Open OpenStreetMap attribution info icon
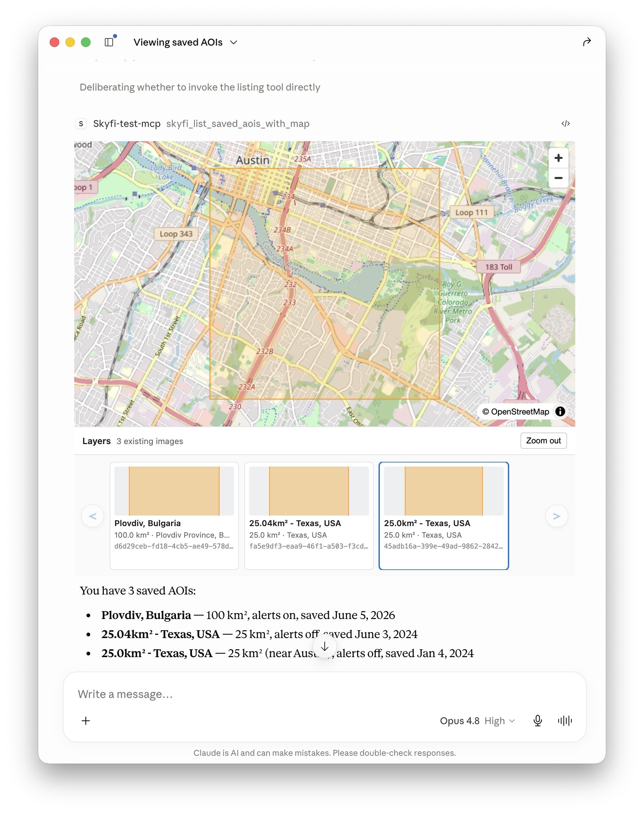Screen dimensions: 644x814 click(560, 411)
